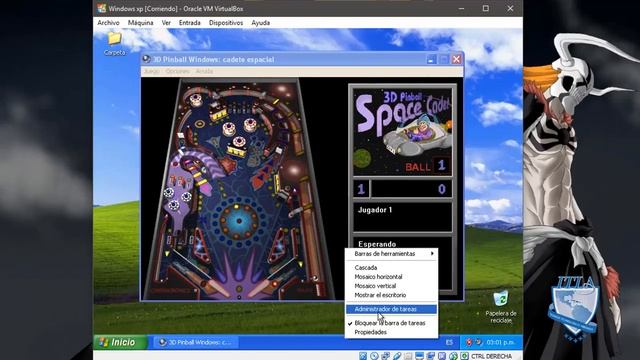This screenshot has height=360, width=640.
Task: Open Pinball Juego menu
Action: point(151,71)
